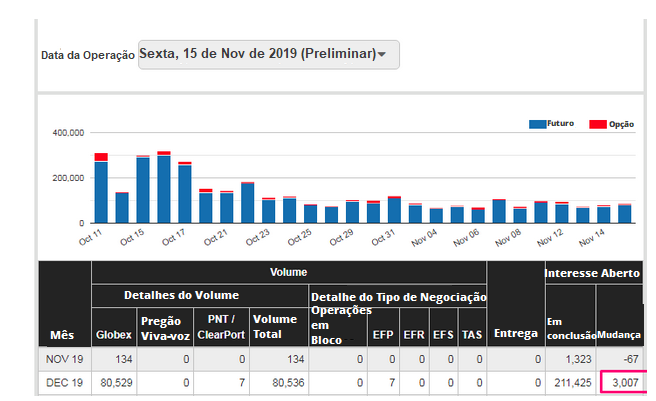Click the 200,000 y-axis value
This screenshot has width=656, height=401.
pyautogui.click(x=68, y=178)
